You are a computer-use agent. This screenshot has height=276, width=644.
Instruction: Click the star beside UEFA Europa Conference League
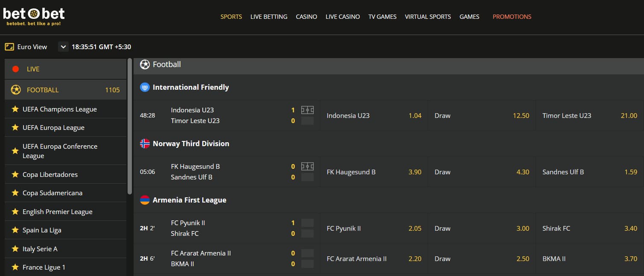click(15, 151)
